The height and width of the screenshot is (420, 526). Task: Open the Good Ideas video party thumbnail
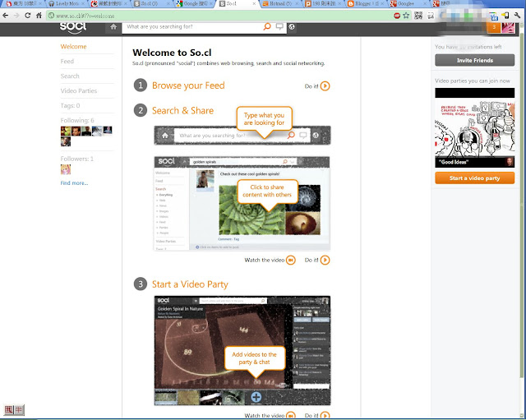[x=475, y=128]
